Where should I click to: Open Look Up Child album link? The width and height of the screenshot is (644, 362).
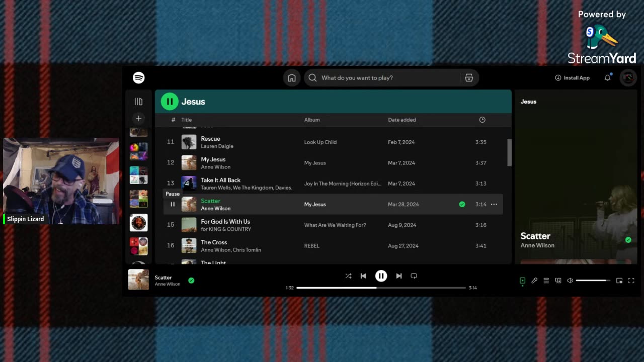coord(320,142)
